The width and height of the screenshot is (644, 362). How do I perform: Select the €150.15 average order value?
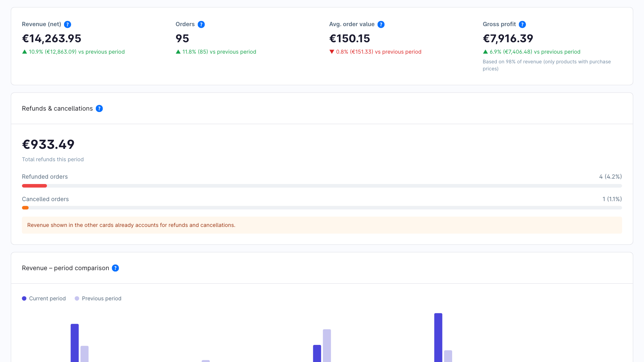(350, 39)
